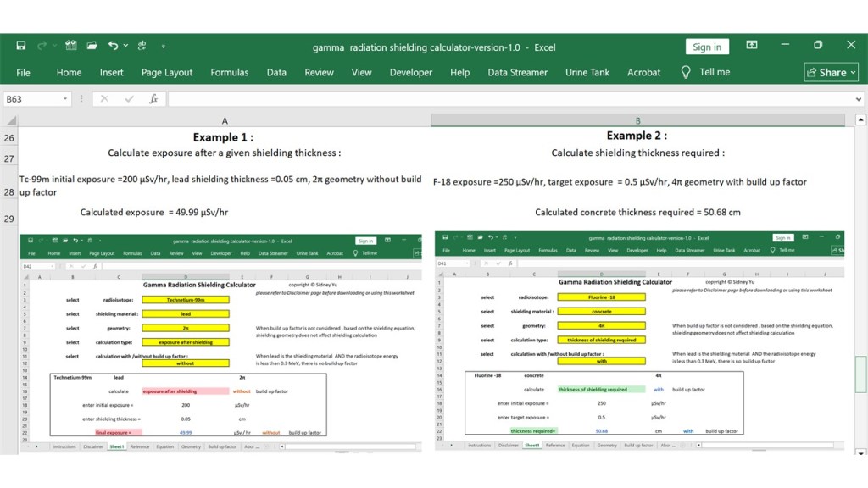Viewport: 868px width, 488px height.
Task: Click the Share button
Action: click(x=832, y=72)
